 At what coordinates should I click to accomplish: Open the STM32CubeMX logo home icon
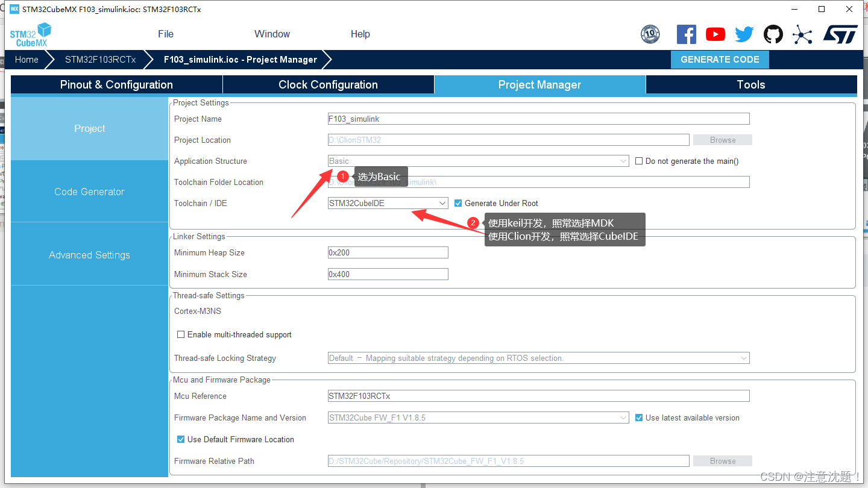[31, 34]
